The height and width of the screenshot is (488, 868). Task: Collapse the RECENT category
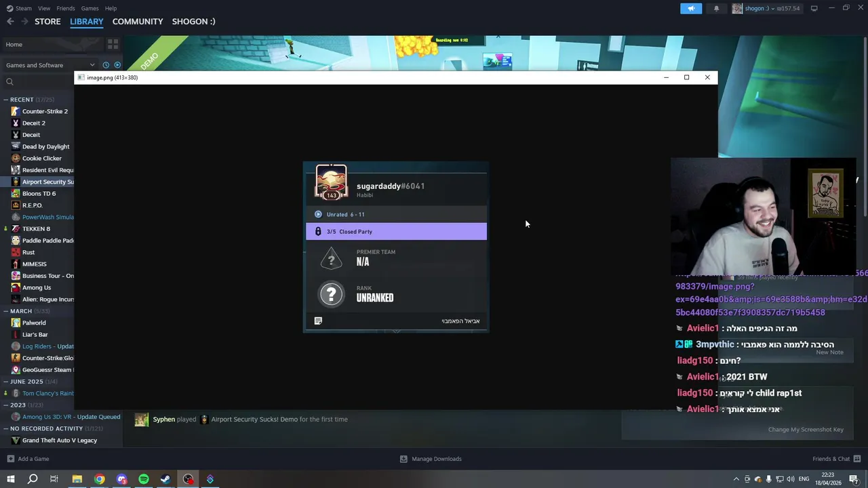(x=5, y=100)
